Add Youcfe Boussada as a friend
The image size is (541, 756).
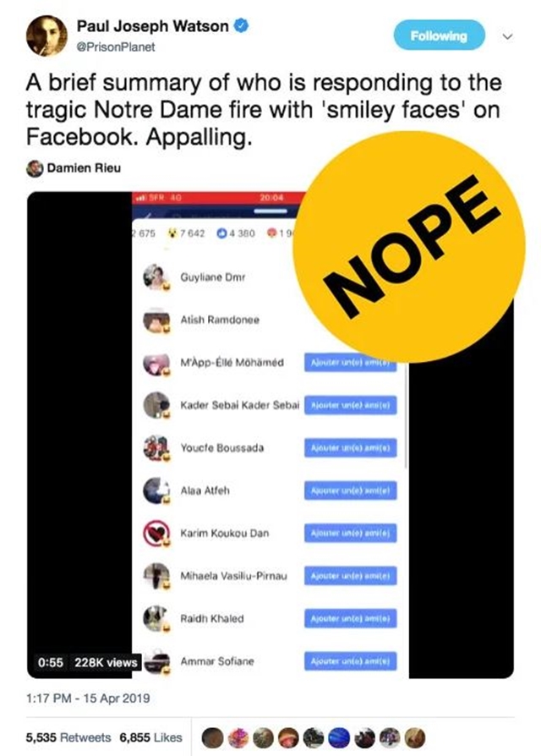tap(350, 448)
